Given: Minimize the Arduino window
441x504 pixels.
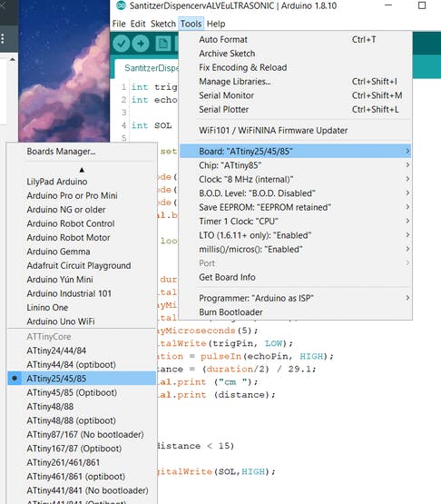Looking at the screenshot, I should [x=388, y=5].
